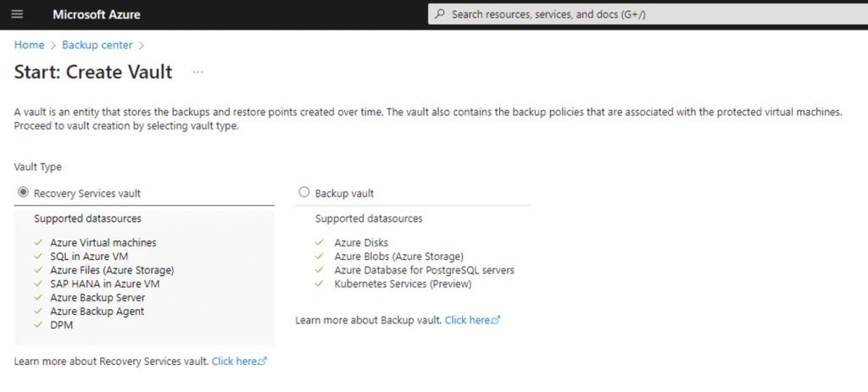Screen dimensions: 868x392
Task: Click the Microsoft Azure portal title
Action: (x=97, y=14)
